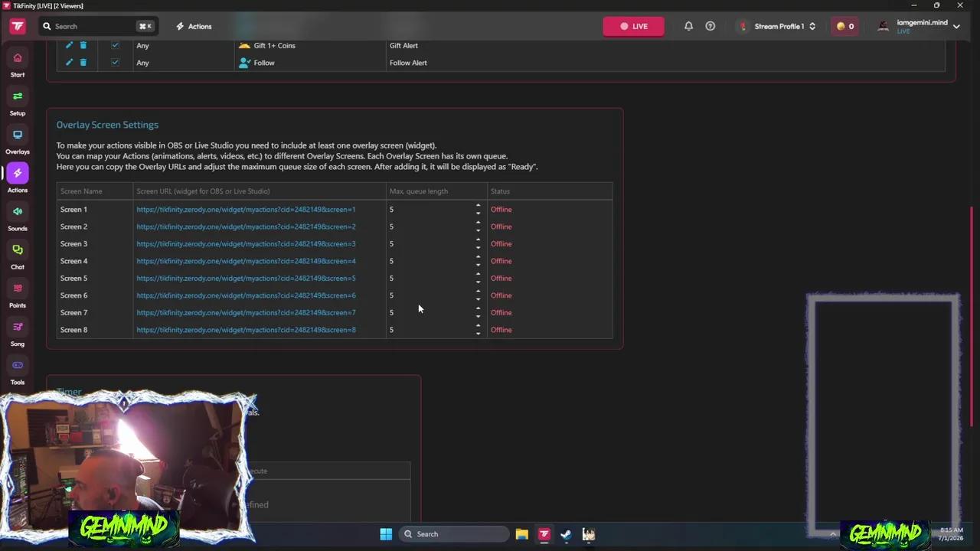Screen dimensions: 980x551
Task: Click the page's vertical scrollbar
Action: point(972,318)
